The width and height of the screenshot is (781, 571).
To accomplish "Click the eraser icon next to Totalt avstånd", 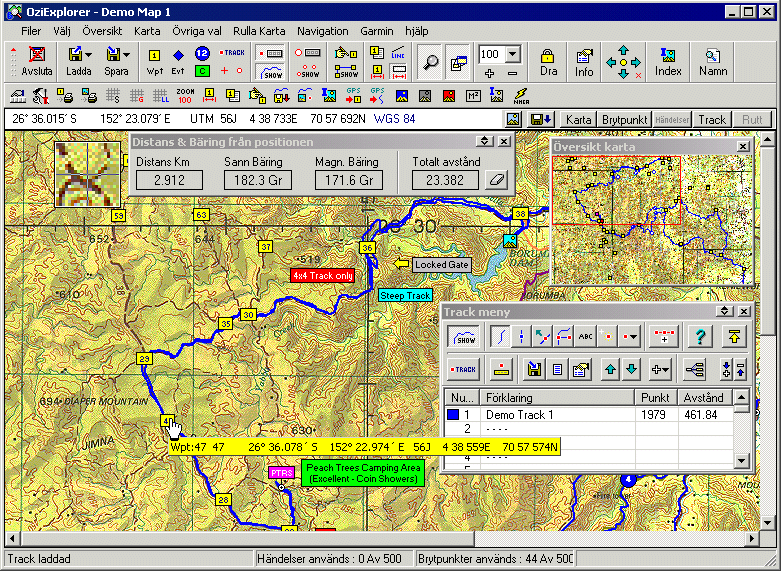I will [496, 180].
